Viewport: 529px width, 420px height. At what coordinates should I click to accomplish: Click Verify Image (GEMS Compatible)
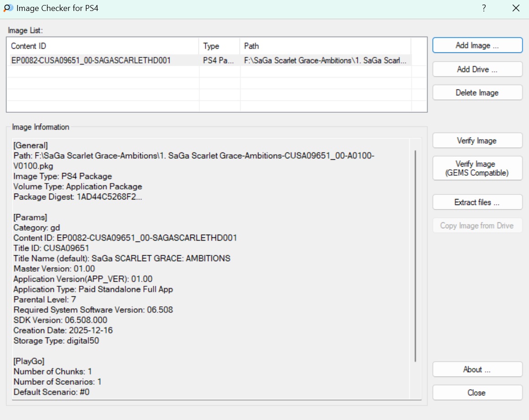point(477,168)
